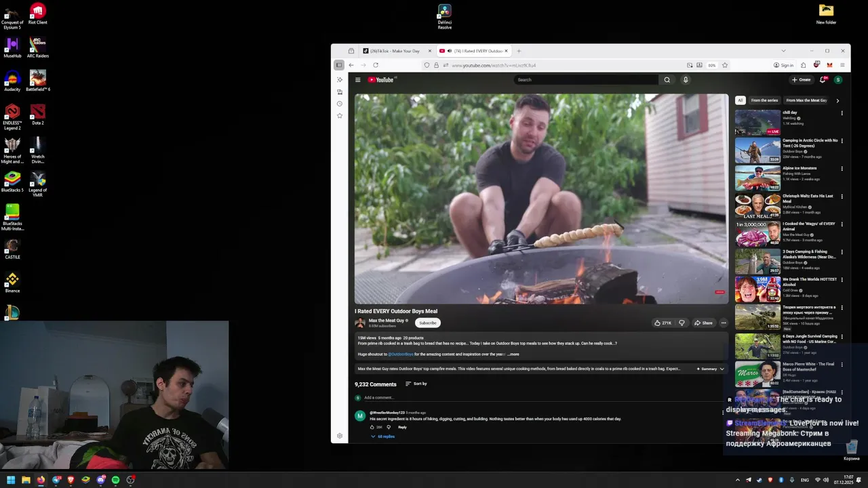
Task: Open browser application hamburger menu
Action: [842, 65]
